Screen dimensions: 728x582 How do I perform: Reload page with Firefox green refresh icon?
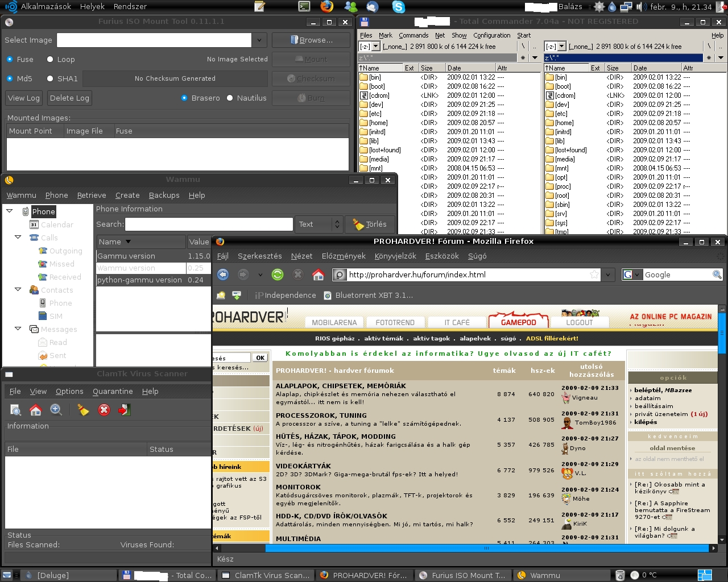pyautogui.click(x=278, y=275)
